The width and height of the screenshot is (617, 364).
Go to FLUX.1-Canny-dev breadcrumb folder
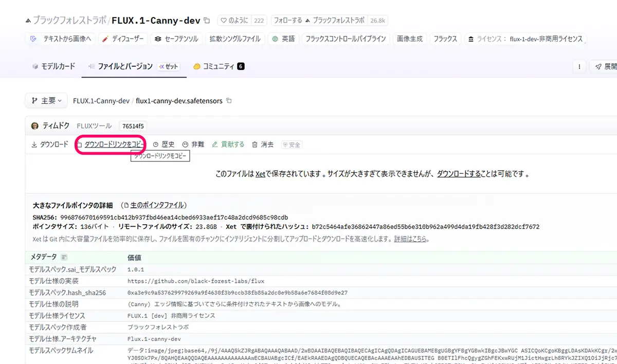click(x=101, y=101)
